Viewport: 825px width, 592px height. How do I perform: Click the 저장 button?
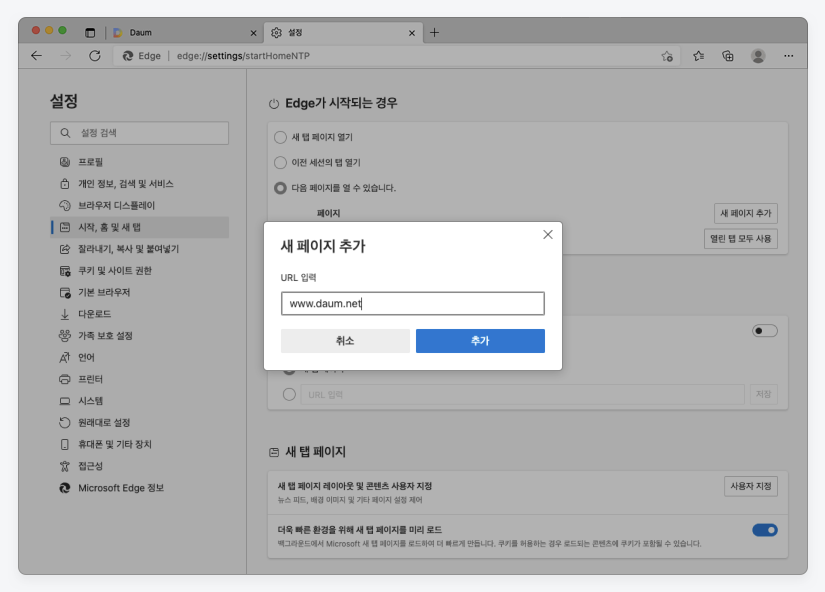(x=763, y=394)
